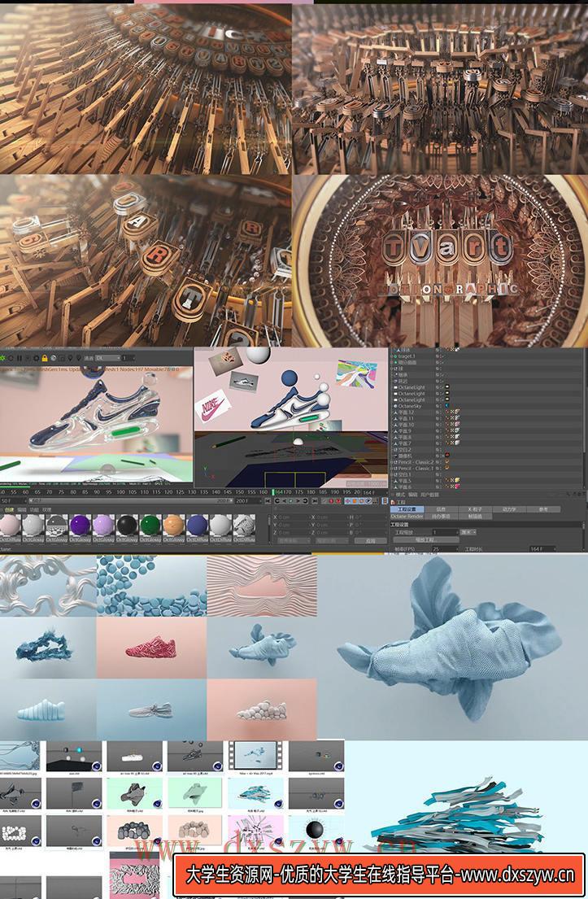Click the yellow texture tag on 平面.5
The image size is (588, 899).
(x=457, y=481)
